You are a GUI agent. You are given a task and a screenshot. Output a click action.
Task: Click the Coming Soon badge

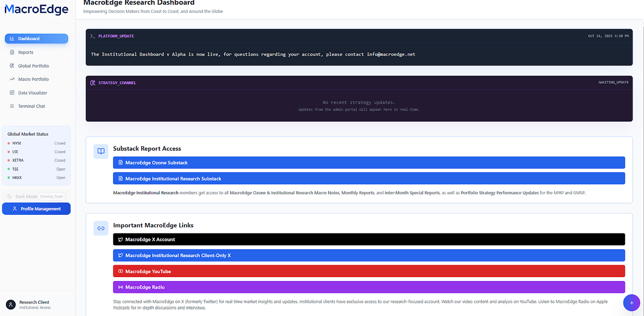tap(52, 196)
